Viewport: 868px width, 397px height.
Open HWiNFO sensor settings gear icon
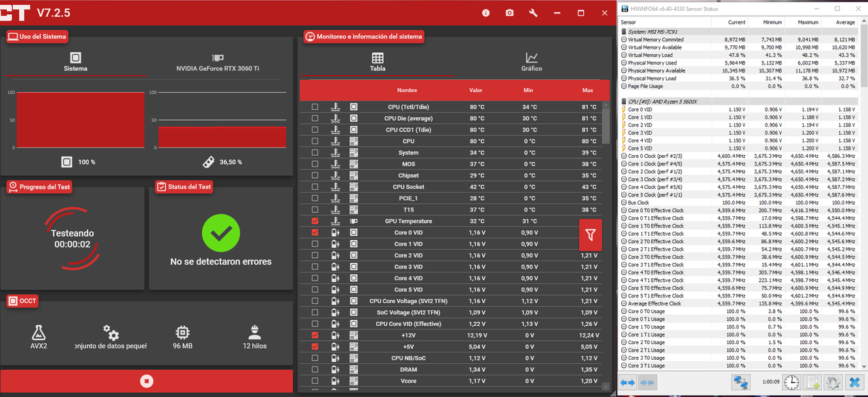[833, 382]
